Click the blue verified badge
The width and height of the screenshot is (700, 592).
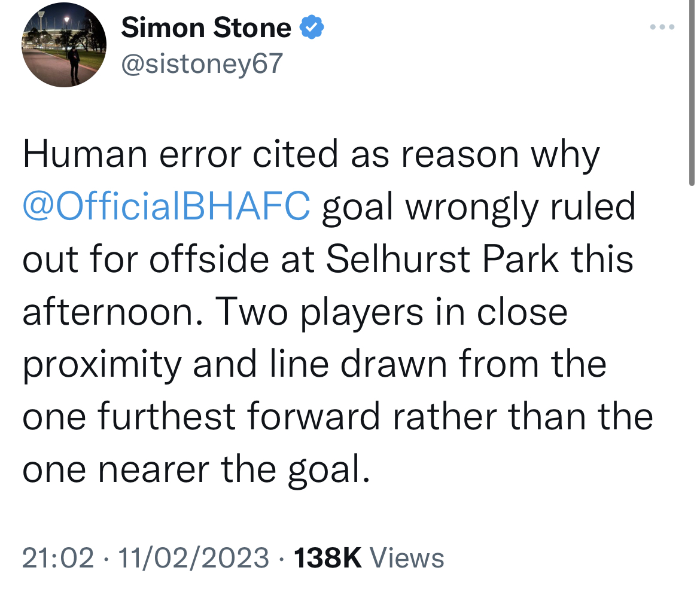click(312, 28)
